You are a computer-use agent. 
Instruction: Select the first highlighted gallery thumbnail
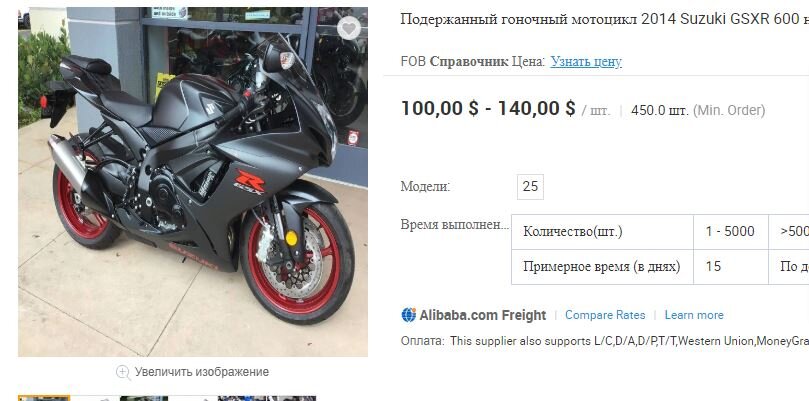click(44, 398)
